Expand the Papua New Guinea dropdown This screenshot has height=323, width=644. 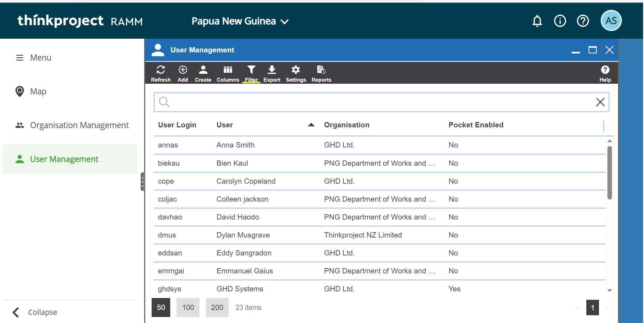tap(240, 21)
